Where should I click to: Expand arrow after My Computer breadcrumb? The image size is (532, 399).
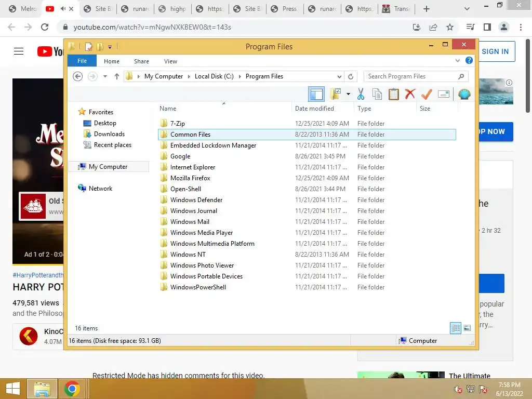189,76
